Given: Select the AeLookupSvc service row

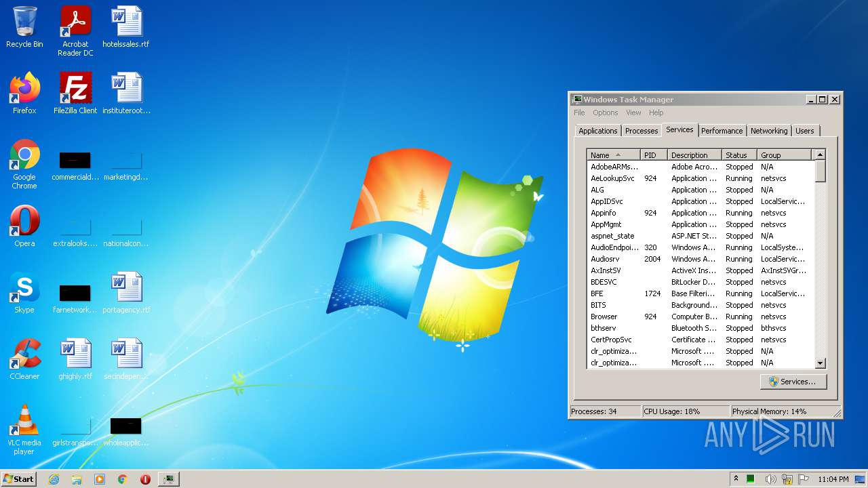Looking at the screenshot, I should click(x=701, y=178).
